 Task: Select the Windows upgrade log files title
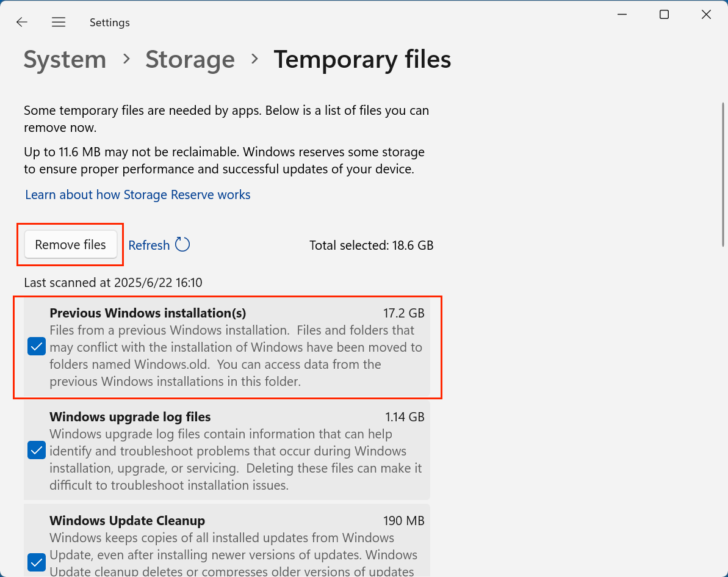pyautogui.click(x=130, y=417)
